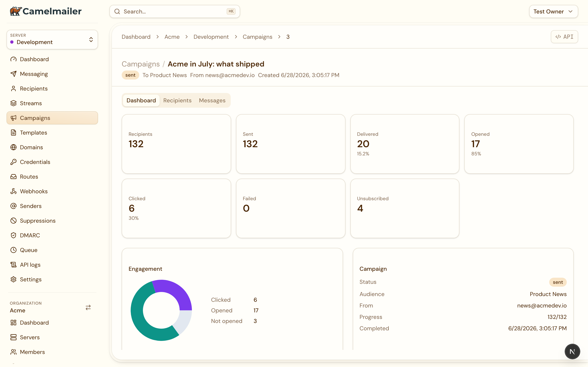Open the Domains globe icon
This screenshot has width=588, height=367.
coord(14,147)
